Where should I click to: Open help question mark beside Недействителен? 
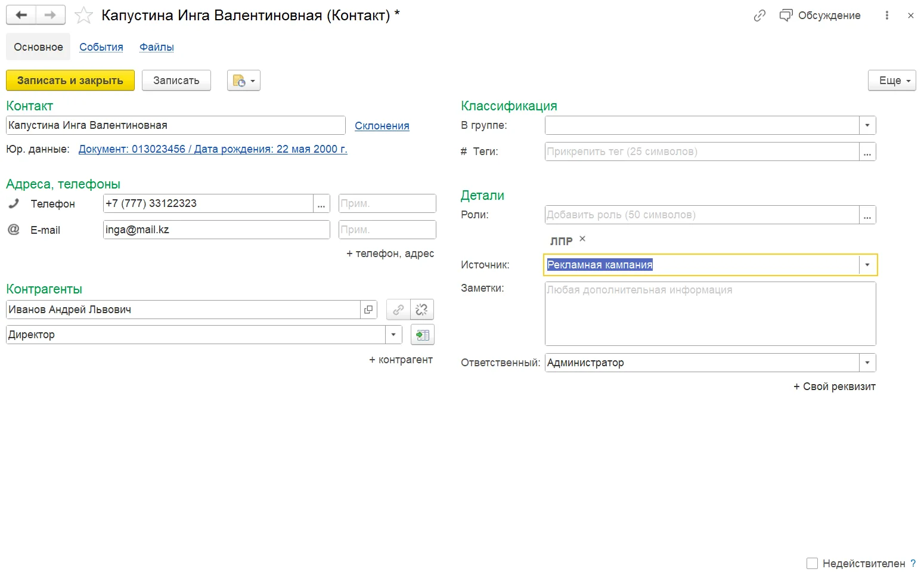coord(913,563)
